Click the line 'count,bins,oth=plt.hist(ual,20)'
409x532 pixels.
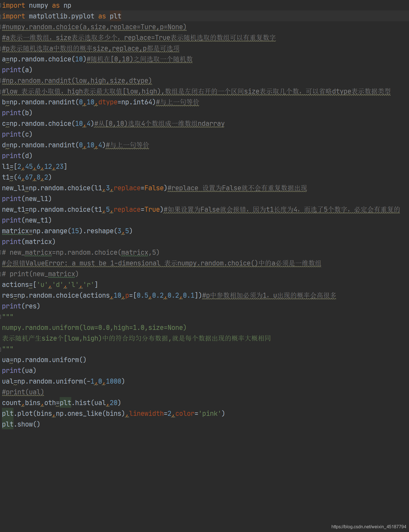coord(61,403)
